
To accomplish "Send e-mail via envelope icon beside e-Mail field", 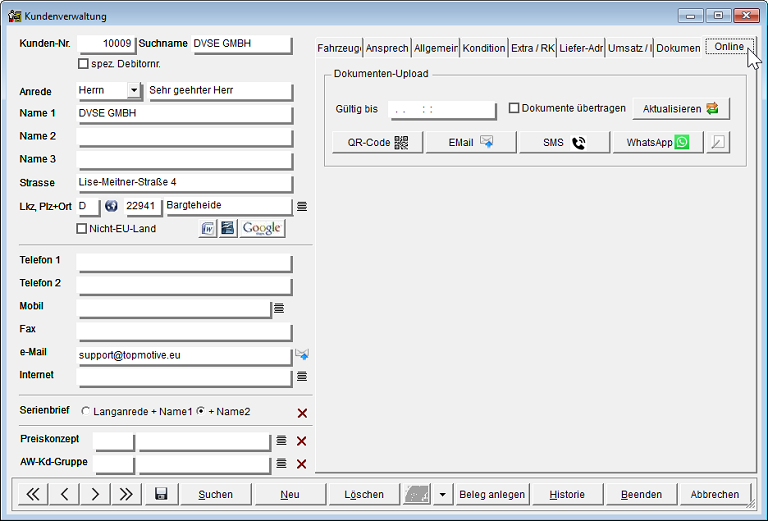I will pos(302,354).
